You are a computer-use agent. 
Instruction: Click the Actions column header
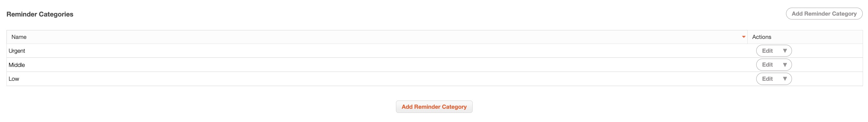[762, 37]
